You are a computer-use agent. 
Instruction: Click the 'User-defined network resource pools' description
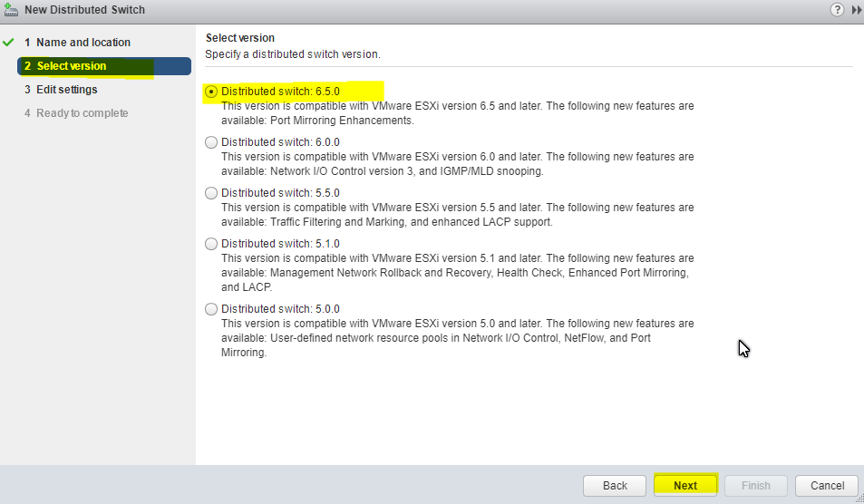coord(361,338)
